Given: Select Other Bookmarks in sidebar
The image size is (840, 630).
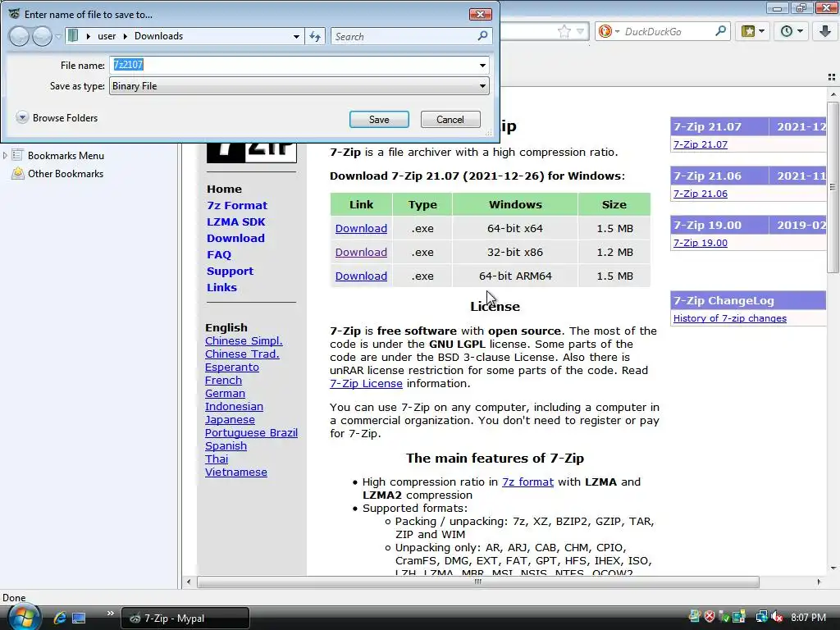Looking at the screenshot, I should coord(66,174).
